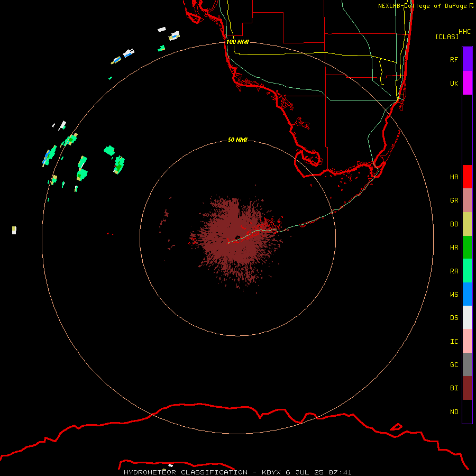Click the ND legend label
Screen dimensions: 476x476
click(454, 412)
